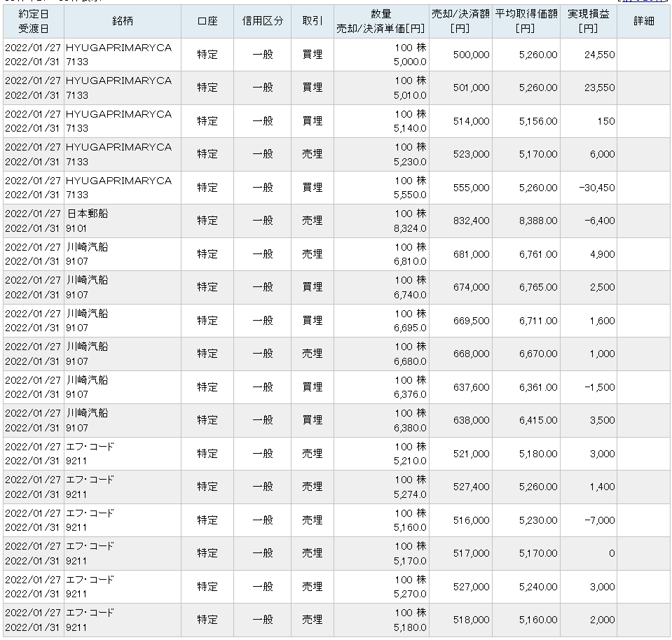Click the realized profit value 0
The image size is (672, 640).
(612, 553)
